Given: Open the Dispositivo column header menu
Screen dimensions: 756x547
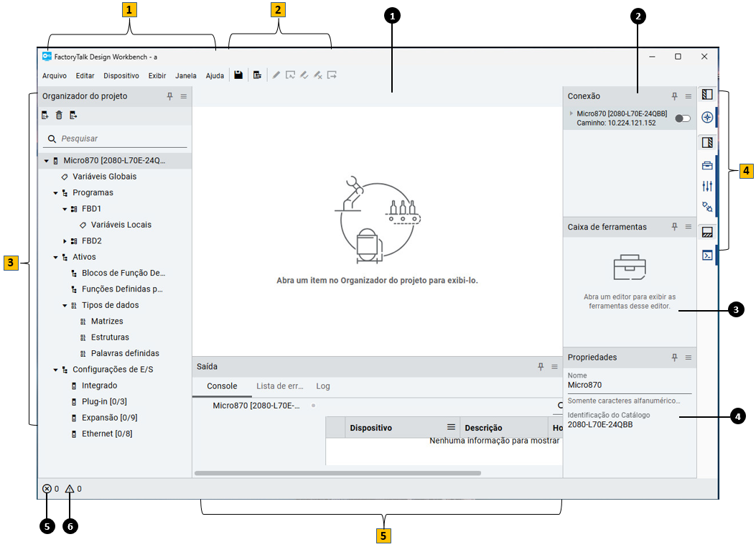Looking at the screenshot, I should (451, 427).
